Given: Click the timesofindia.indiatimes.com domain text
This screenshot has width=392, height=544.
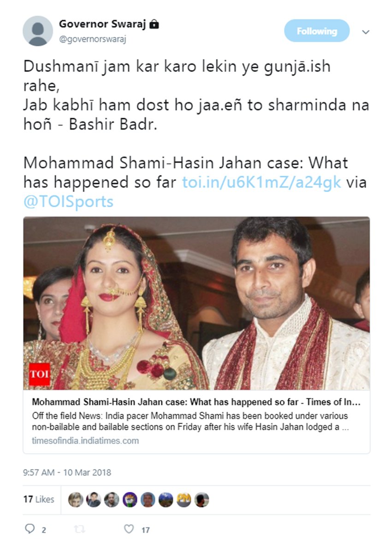Looking at the screenshot, I should 85,441.
